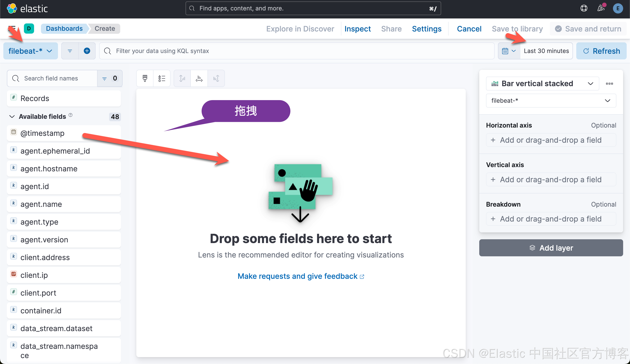Open the Inspect panel

(358, 29)
